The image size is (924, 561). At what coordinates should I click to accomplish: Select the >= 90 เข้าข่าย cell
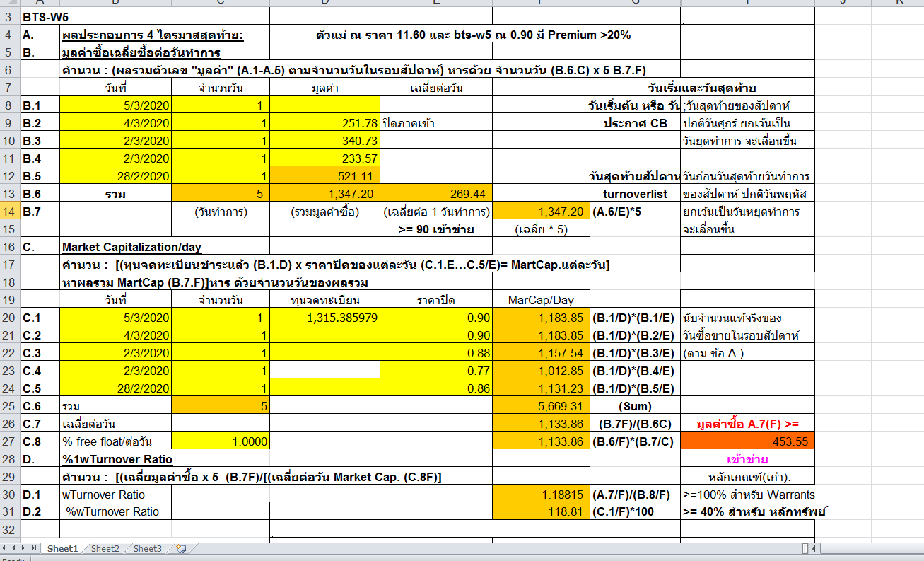tap(436, 229)
